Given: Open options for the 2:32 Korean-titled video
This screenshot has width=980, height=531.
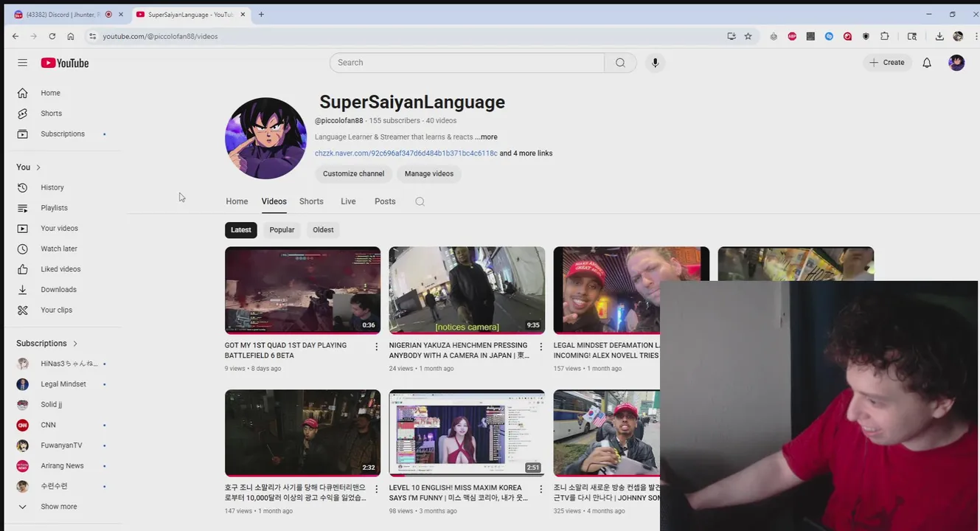Looking at the screenshot, I should tap(376, 489).
